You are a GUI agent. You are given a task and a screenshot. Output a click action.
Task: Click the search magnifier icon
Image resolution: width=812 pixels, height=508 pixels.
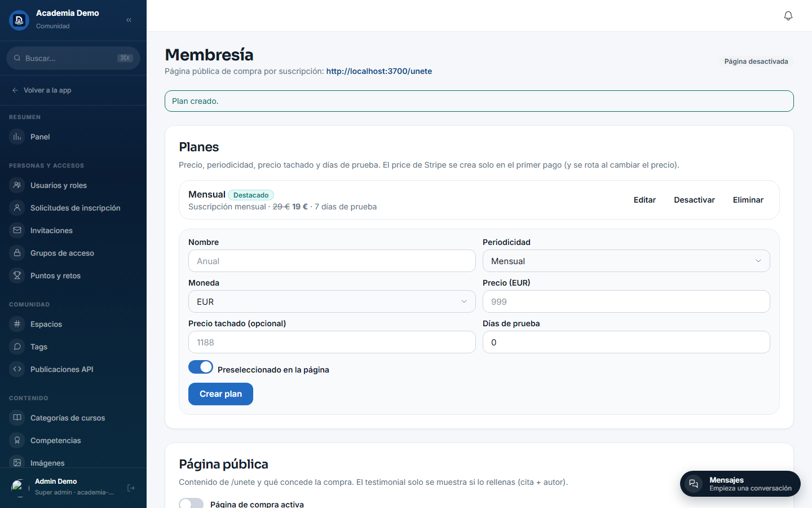coord(17,58)
